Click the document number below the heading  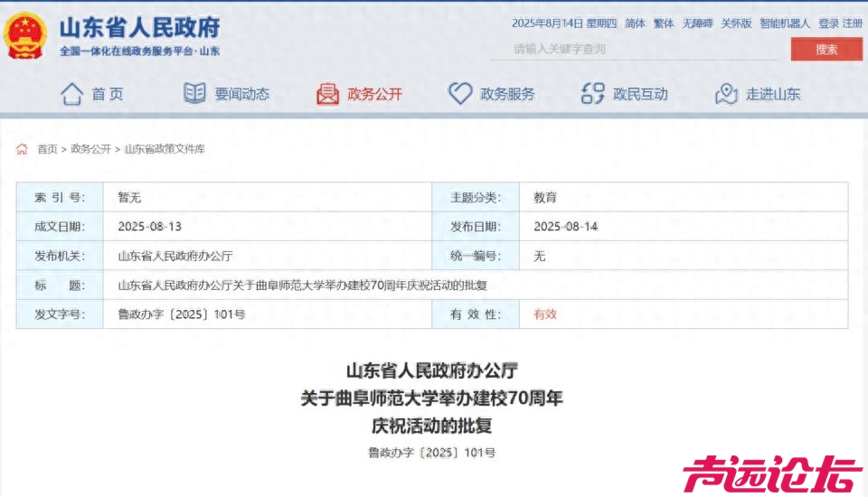[x=432, y=453]
